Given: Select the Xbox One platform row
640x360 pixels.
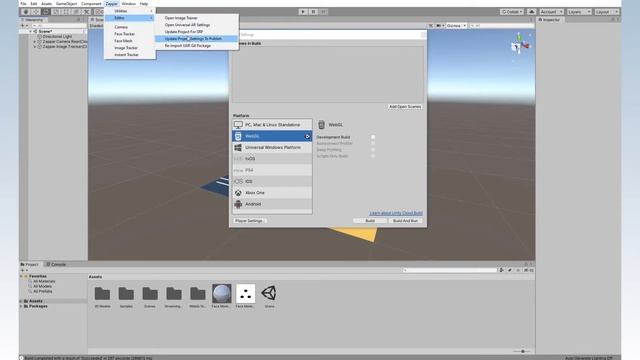Looking at the screenshot, I should [272, 193].
